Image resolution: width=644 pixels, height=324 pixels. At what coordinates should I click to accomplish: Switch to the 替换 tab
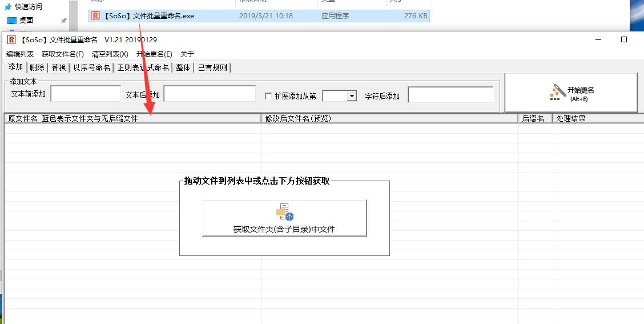pyautogui.click(x=59, y=67)
